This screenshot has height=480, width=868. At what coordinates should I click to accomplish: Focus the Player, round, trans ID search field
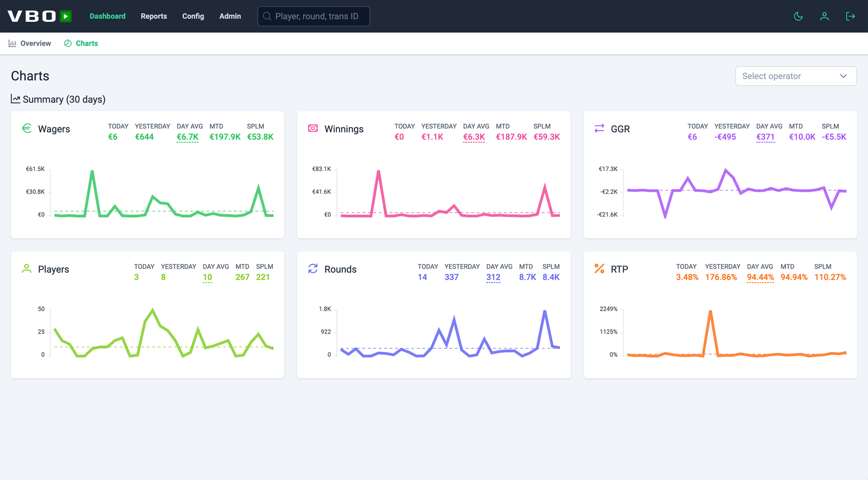(x=314, y=16)
